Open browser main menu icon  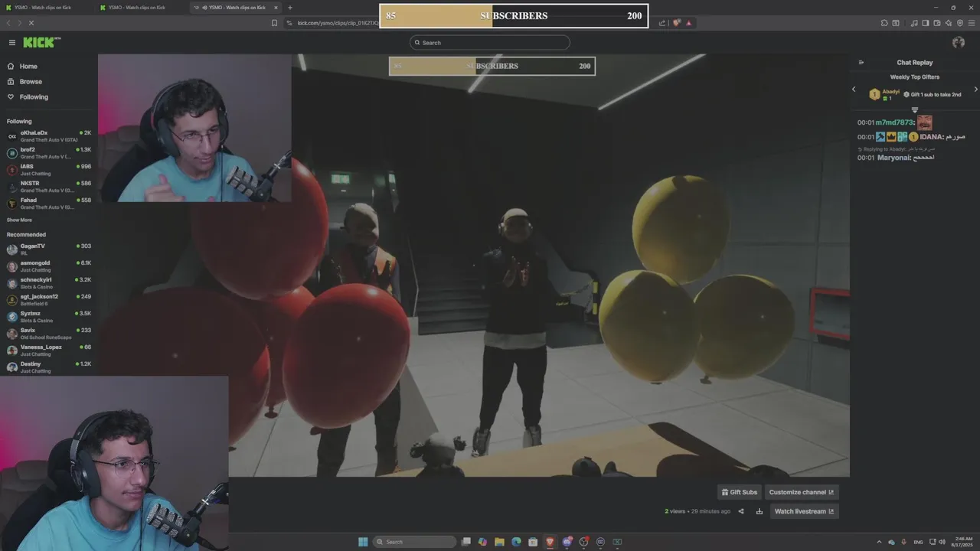[x=971, y=23]
